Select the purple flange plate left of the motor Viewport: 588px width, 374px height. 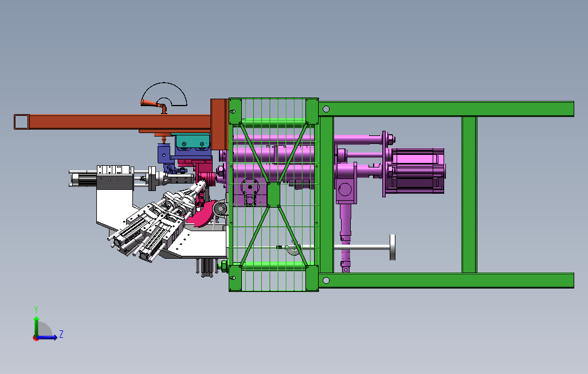coord(384,163)
